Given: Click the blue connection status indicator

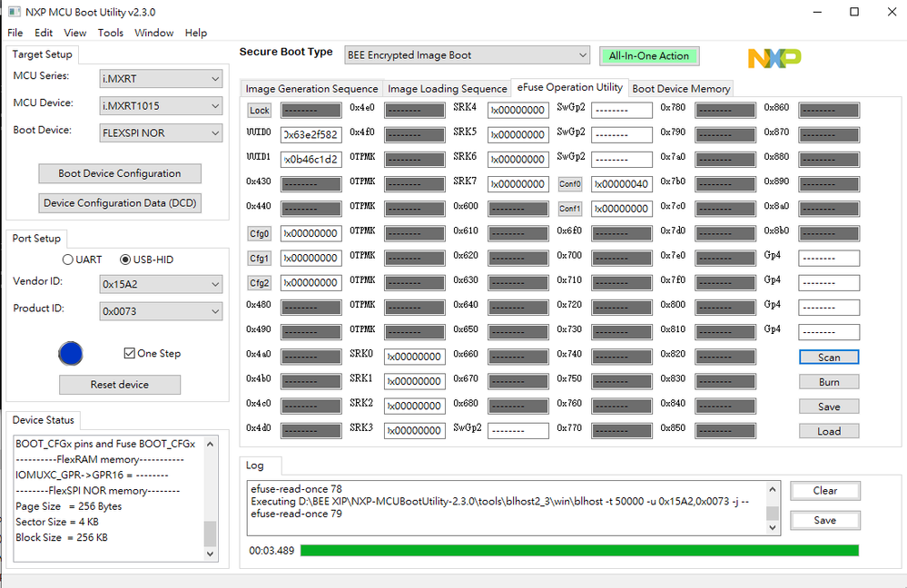Looking at the screenshot, I should click(71, 353).
